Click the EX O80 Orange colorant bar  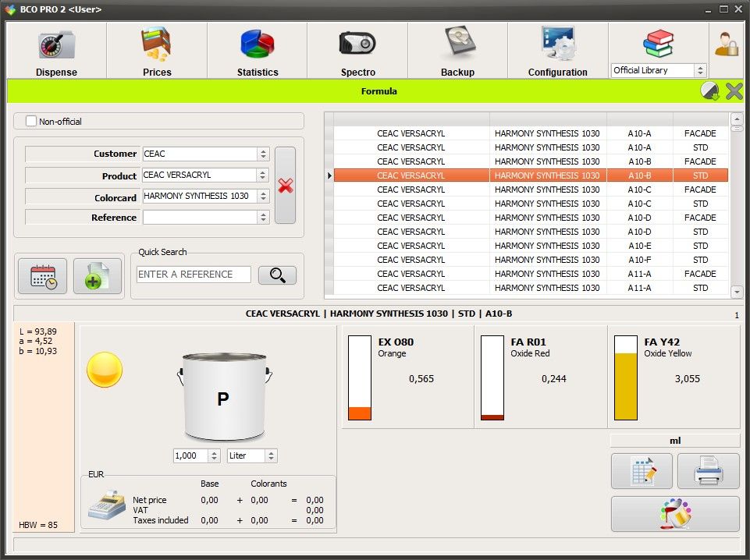360,377
